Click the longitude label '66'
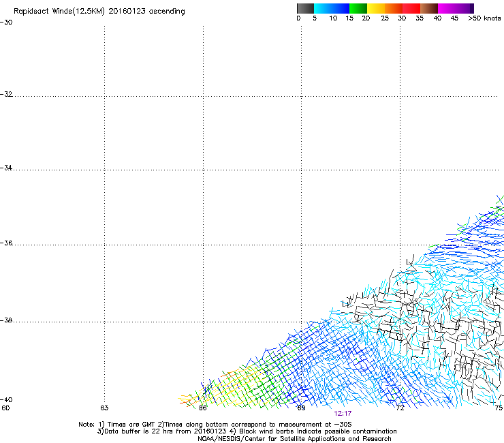Screen dimensions: 504x443 pos(202,408)
